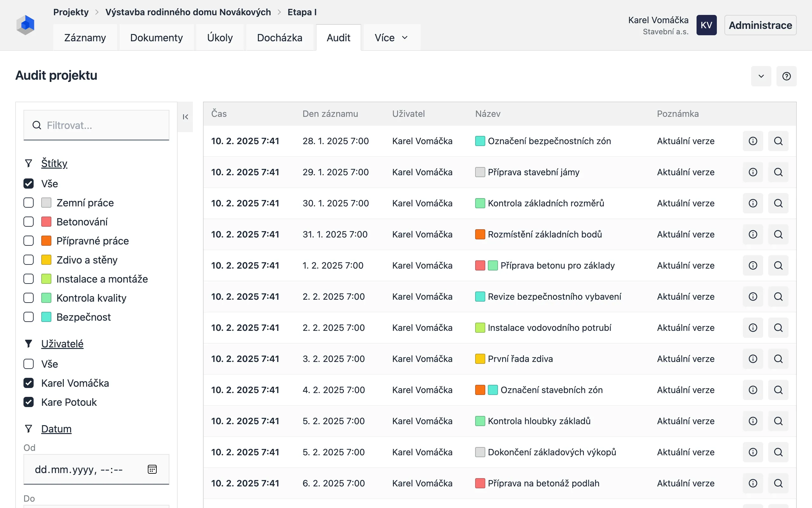The image size is (812, 508).
Task: Select the Audit tab
Action: coord(338,38)
